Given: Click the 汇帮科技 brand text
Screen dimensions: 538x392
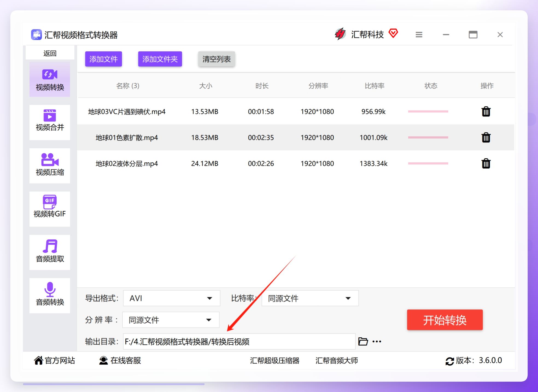Looking at the screenshot, I should [367, 34].
